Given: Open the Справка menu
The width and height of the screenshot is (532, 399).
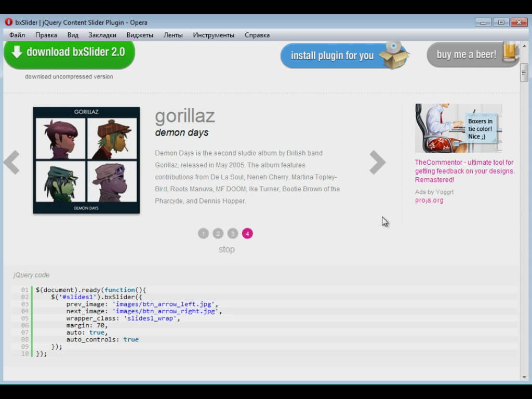Looking at the screenshot, I should [x=257, y=35].
